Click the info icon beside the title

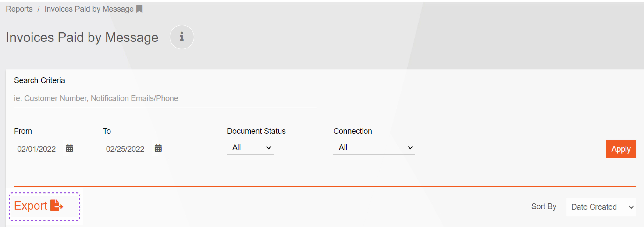[182, 37]
